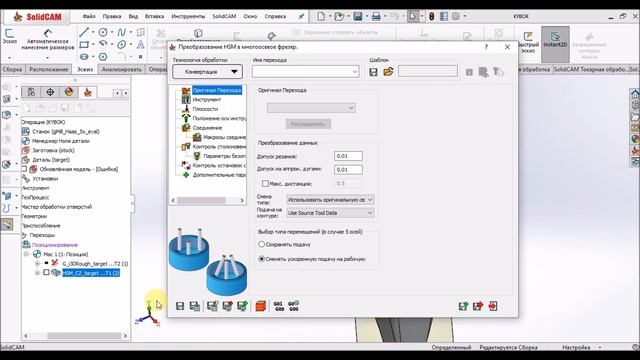This screenshot has height=360, width=640.
Task: Click the Sketch (Эскиз) tool icon in the ribbon
Action: pyautogui.click(x=9, y=37)
